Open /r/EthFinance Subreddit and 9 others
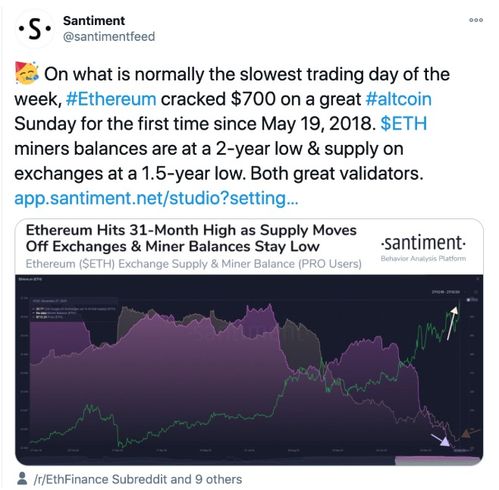Viewport: 499px width, 490px height. (137, 479)
